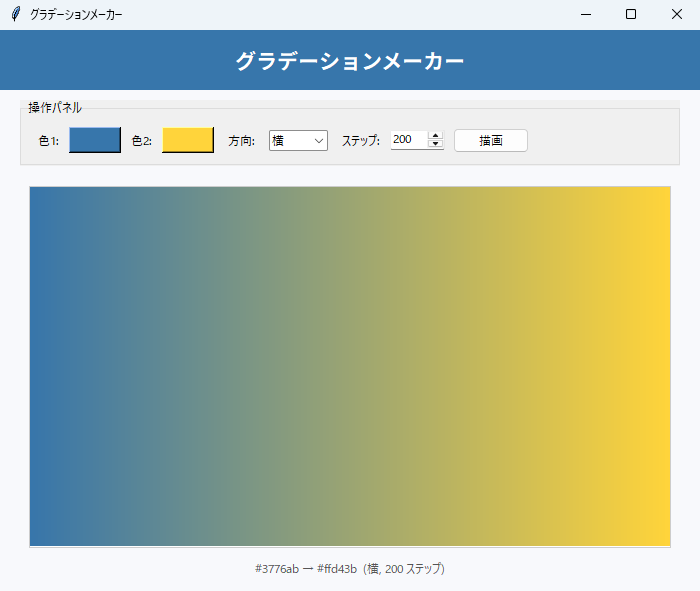Click the large グラデーションメーカー header title
The image size is (700, 591).
coord(350,61)
